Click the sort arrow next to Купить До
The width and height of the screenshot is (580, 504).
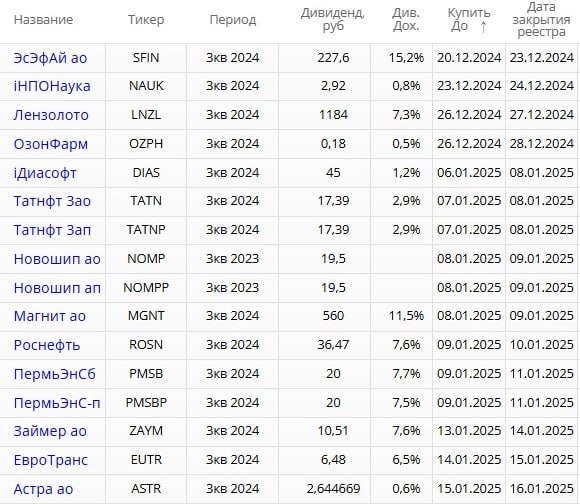click(483, 27)
